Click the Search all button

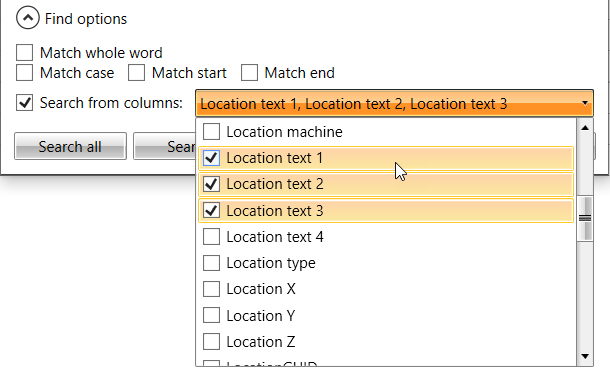coord(70,146)
